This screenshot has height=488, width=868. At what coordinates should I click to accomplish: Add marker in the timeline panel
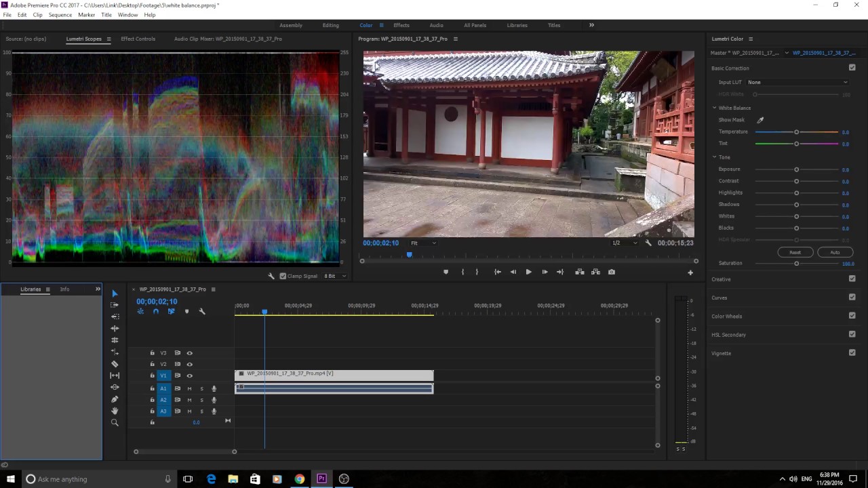pos(186,312)
